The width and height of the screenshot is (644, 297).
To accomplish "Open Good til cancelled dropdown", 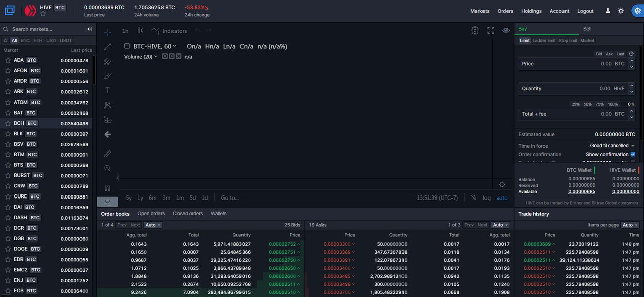I will [x=612, y=146].
